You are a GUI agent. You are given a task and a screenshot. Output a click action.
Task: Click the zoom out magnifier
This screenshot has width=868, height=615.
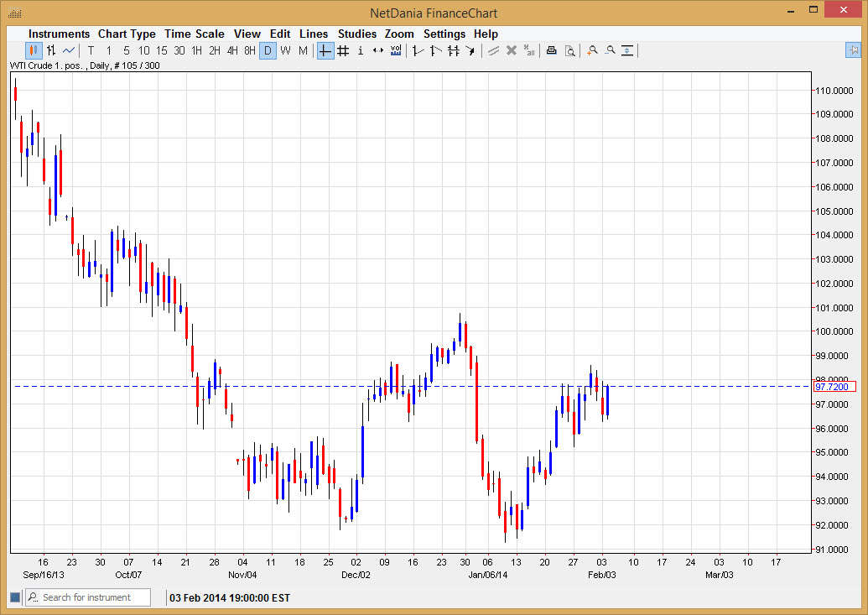click(x=610, y=50)
